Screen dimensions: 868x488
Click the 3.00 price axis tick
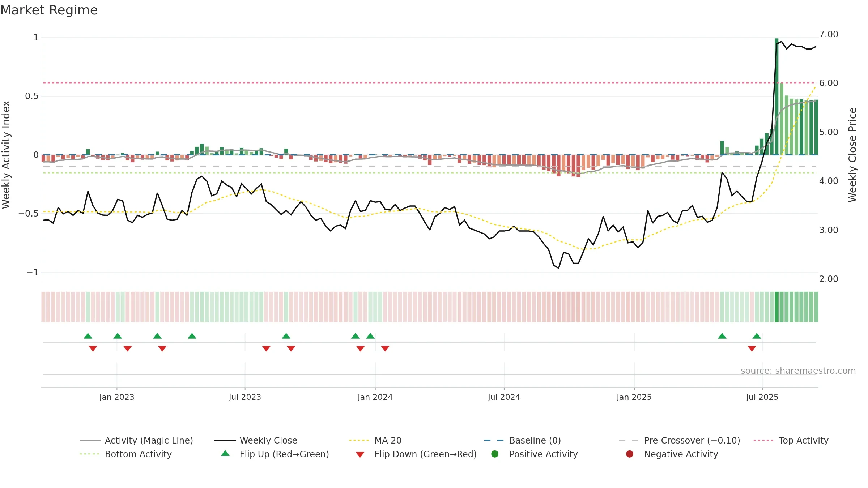[829, 230]
